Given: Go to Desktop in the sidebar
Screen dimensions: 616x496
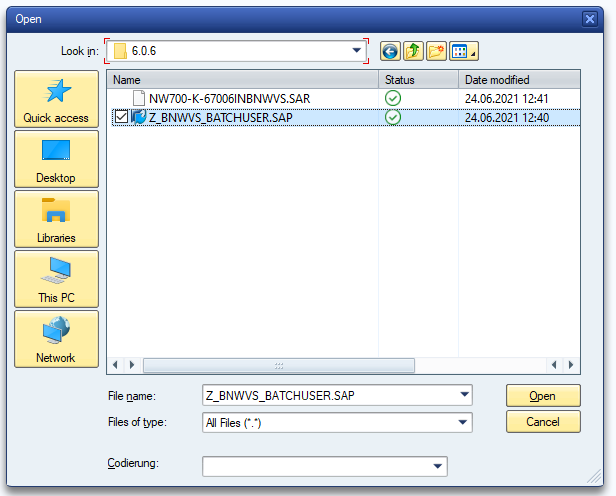Looking at the screenshot, I should [56, 160].
